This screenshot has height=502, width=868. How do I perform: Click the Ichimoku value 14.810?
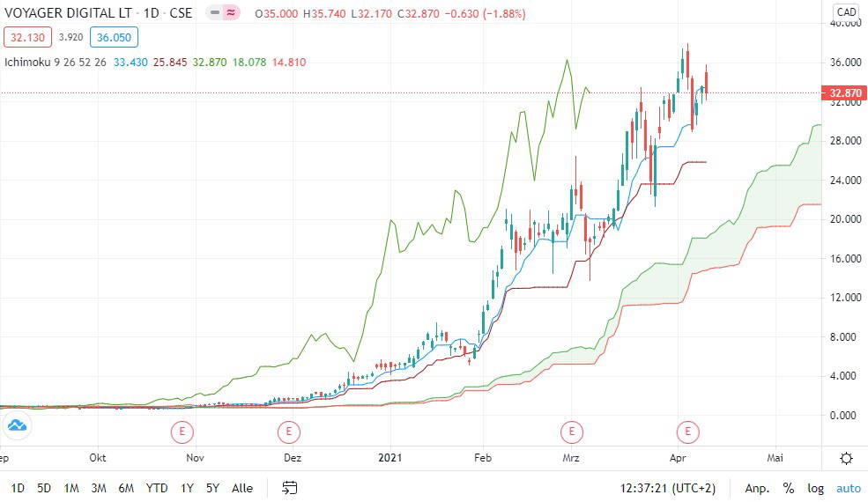289,62
